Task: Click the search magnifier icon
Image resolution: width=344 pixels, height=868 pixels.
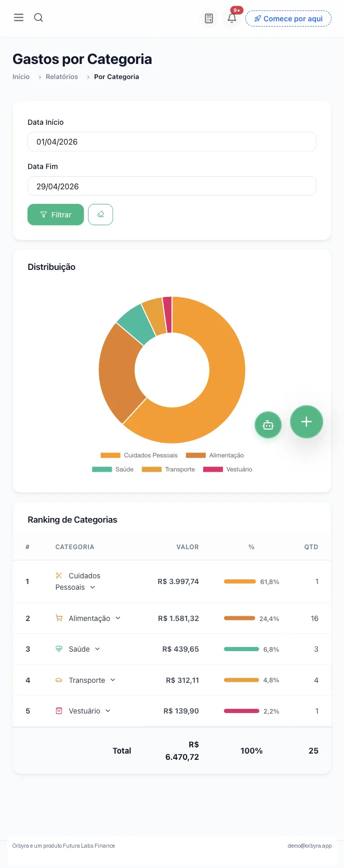Action: point(38,18)
